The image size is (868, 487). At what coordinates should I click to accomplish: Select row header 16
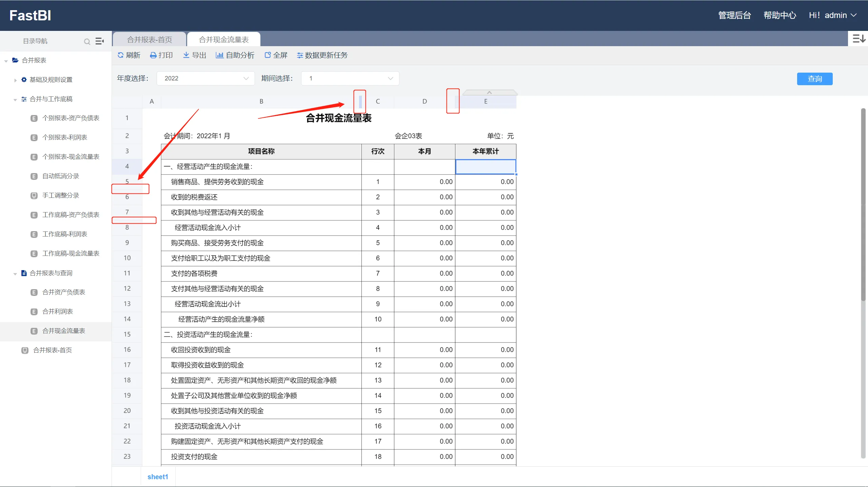[127, 350]
